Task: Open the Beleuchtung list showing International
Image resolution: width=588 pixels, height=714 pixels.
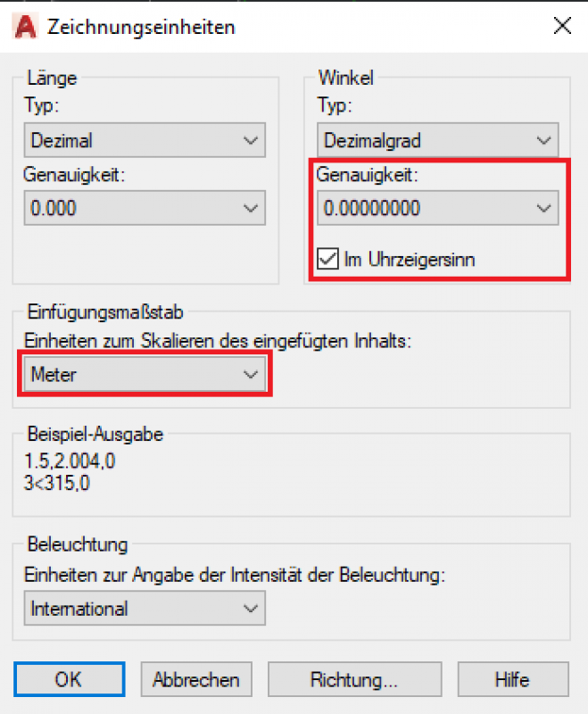Action: [134, 609]
